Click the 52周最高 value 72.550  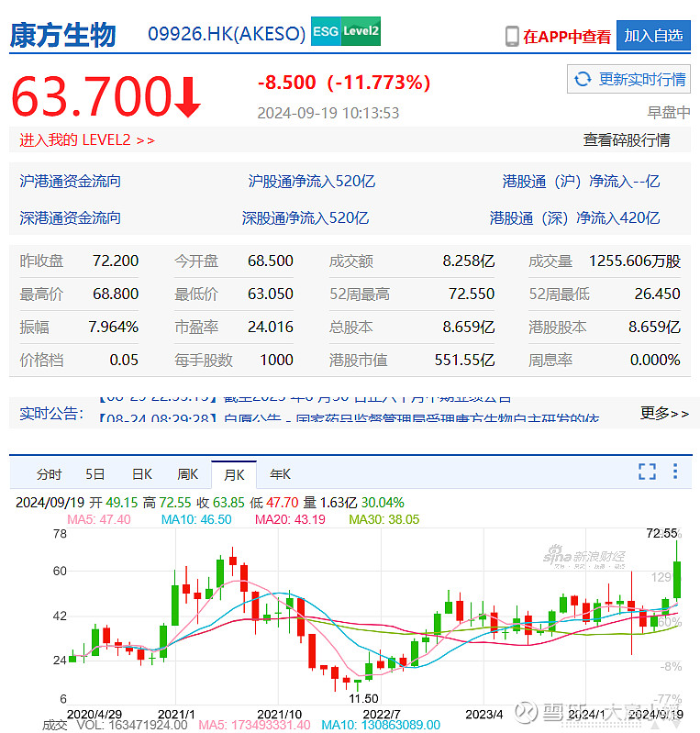coord(472,294)
